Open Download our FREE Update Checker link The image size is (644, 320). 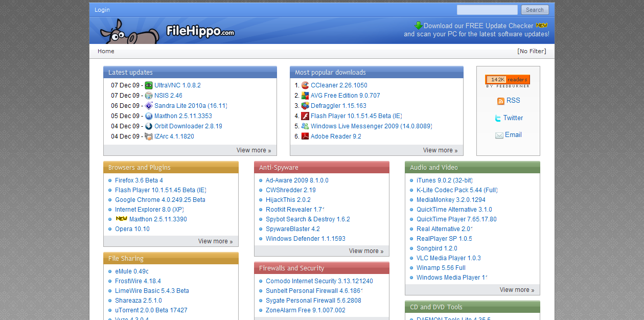(479, 26)
